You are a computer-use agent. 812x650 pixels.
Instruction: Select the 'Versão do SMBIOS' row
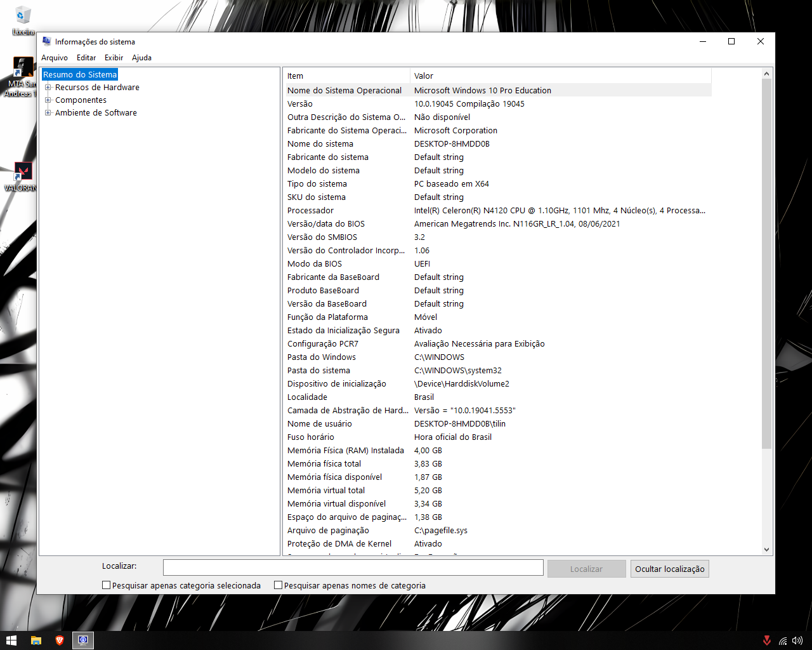498,237
